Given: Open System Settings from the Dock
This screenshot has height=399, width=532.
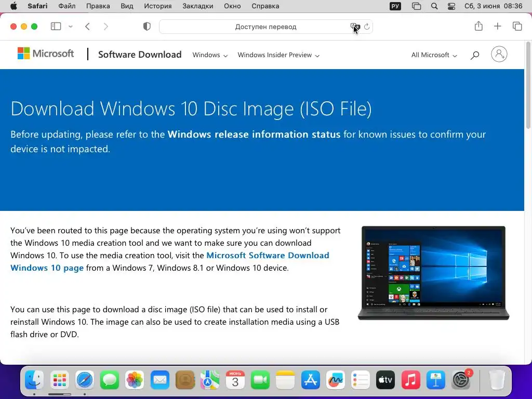Looking at the screenshot, I should point(461,380).
